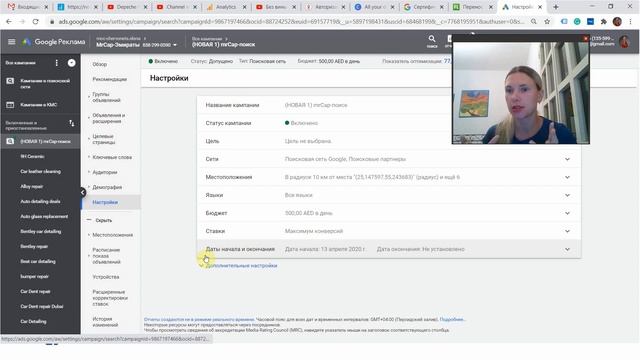
Task: Click the search campaigns icon in sidebar
Action: (x=10, y=81)
